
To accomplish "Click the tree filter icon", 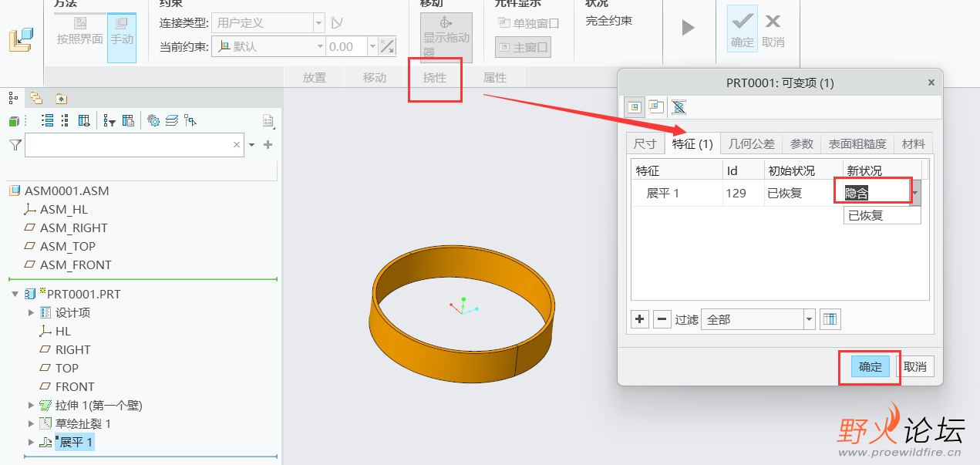I will click(109, 120).
